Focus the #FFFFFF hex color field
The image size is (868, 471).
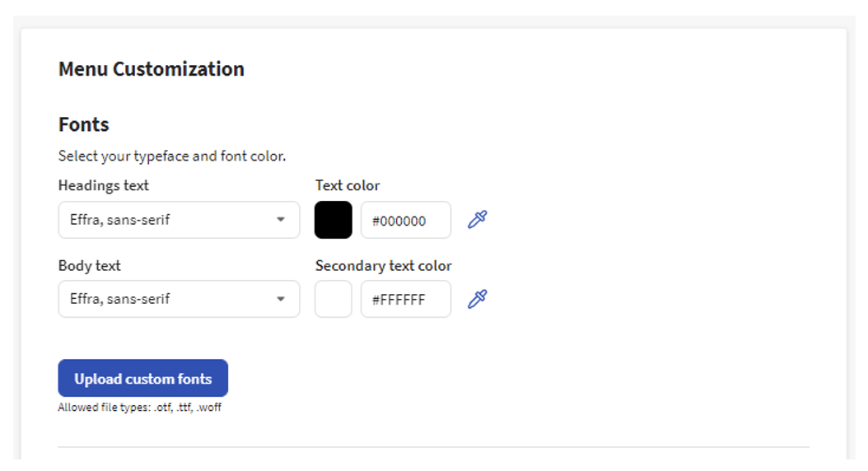pos(405,299)
